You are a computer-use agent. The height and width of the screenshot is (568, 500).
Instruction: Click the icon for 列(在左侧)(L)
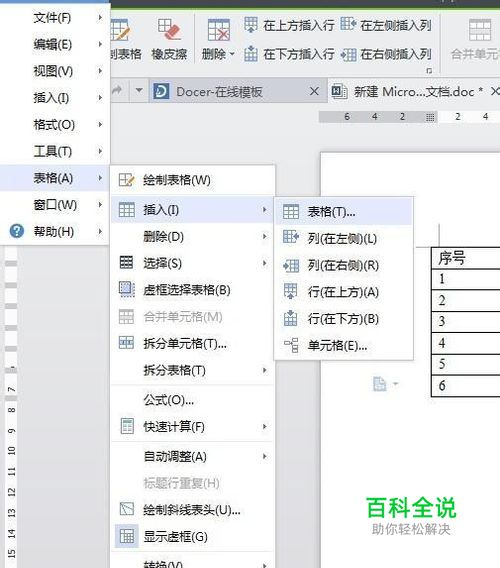point(291,237)
